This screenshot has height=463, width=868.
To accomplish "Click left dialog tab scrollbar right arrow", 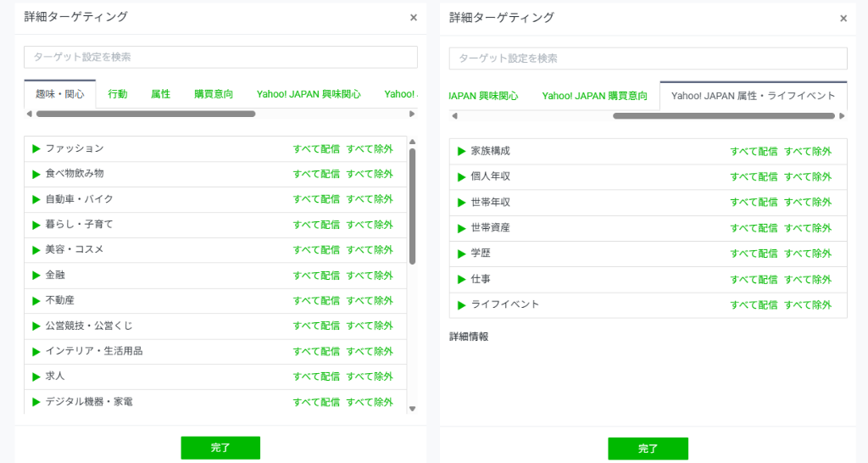I will click(x=412, y=114).
